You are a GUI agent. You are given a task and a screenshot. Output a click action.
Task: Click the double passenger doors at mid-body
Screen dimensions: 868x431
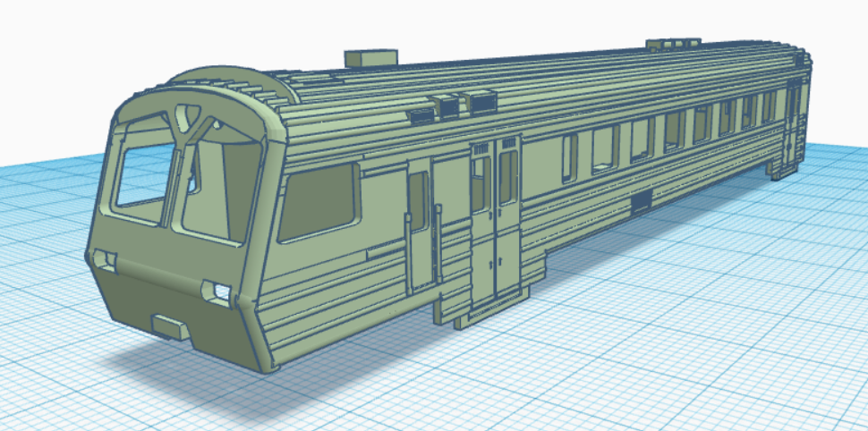496,221
